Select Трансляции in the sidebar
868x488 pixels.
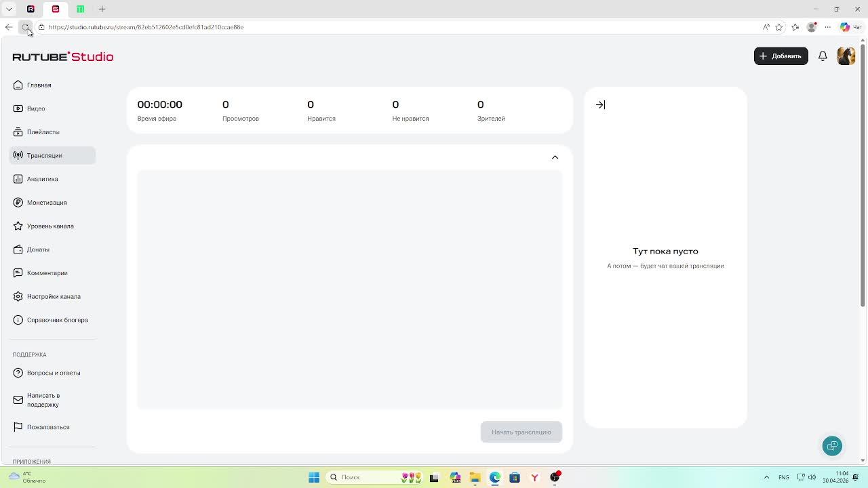pos(52,155)
